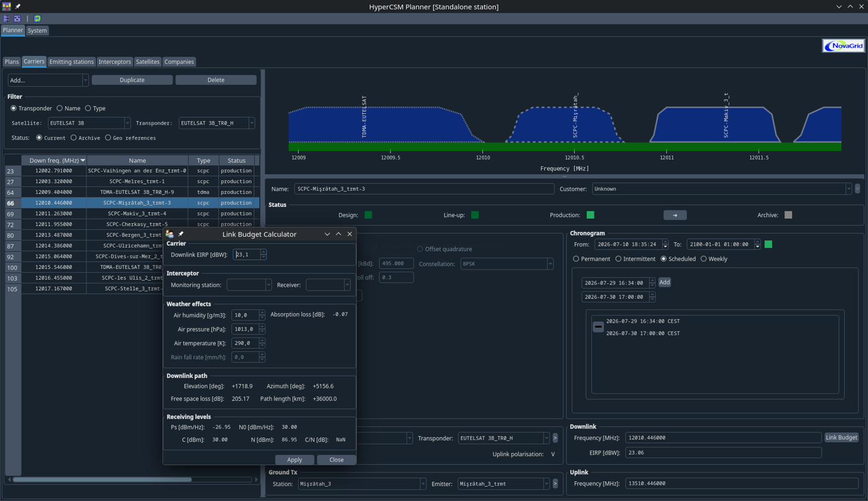
Task: Click the arrow button beside the Customer field
Action: (857, 188)
